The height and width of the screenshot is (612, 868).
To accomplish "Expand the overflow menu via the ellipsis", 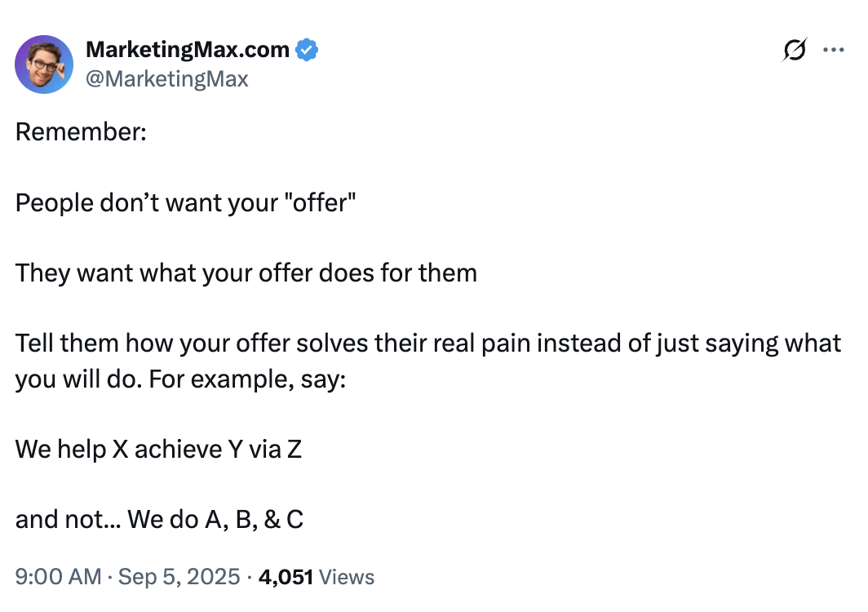I will 834,49.
